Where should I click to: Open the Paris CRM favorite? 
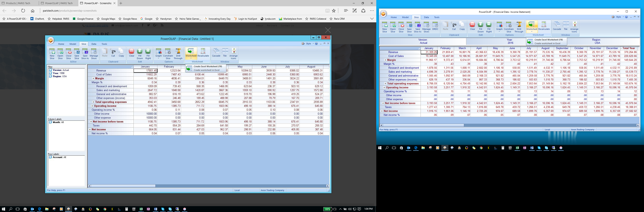[x=337, y=19]
